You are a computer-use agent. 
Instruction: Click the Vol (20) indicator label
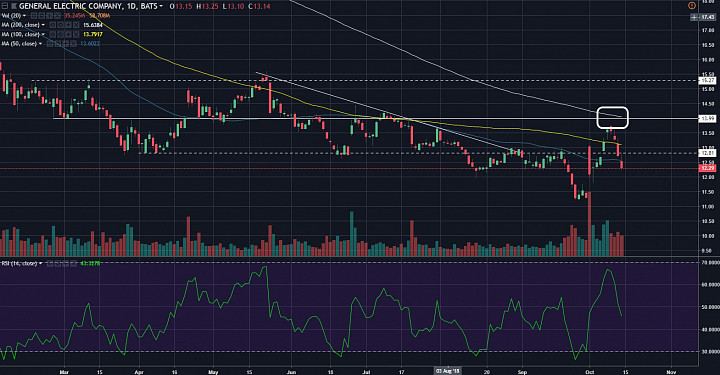(11, 16)
